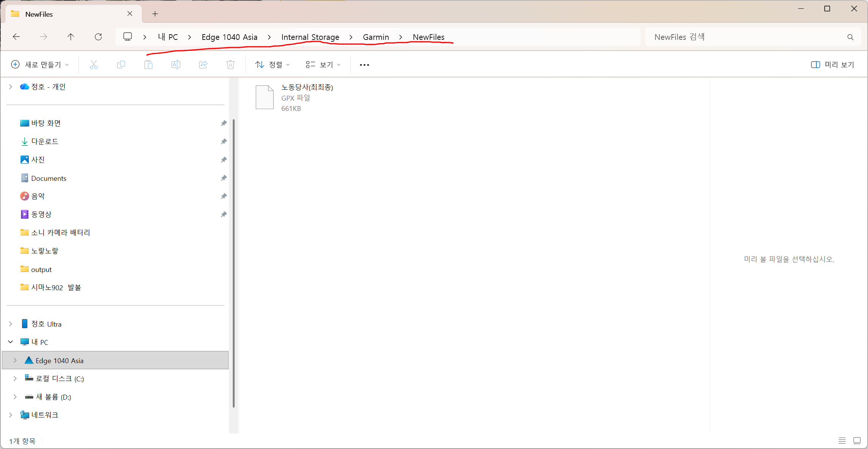
Task: Click the Share icon in toolbar
Action: tap(203, 65)
